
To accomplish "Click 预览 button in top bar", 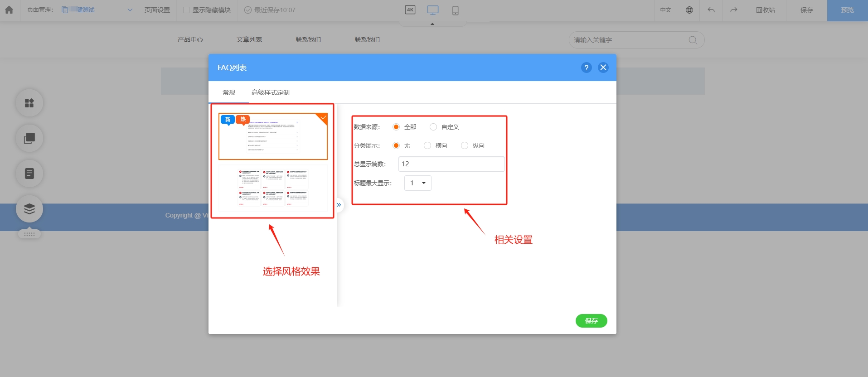I will pos(848,10).
